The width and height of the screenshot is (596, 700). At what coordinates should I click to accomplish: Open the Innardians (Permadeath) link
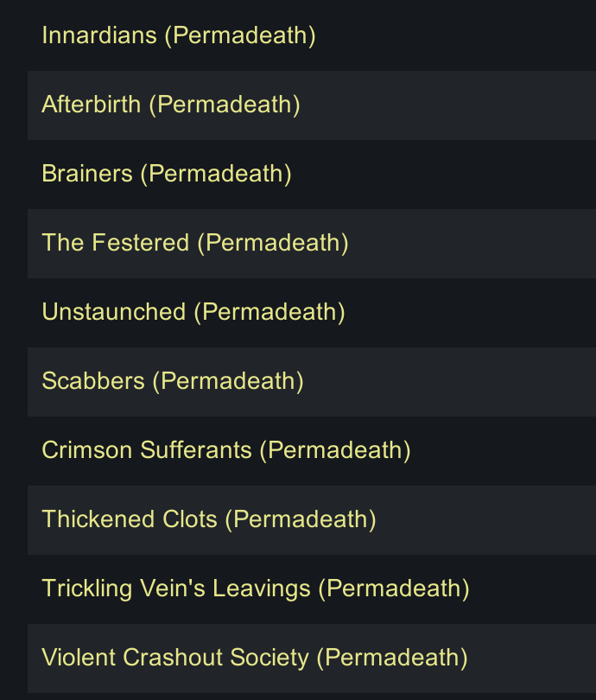click(178, 36)
